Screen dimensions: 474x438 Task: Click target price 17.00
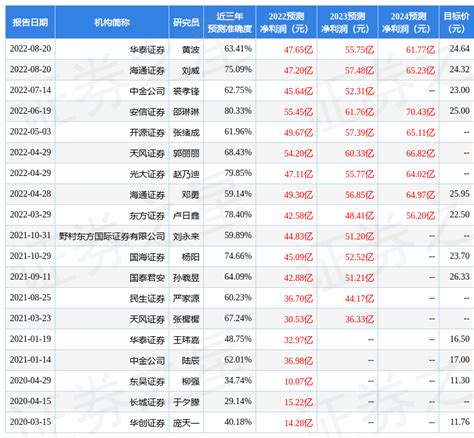459,360
